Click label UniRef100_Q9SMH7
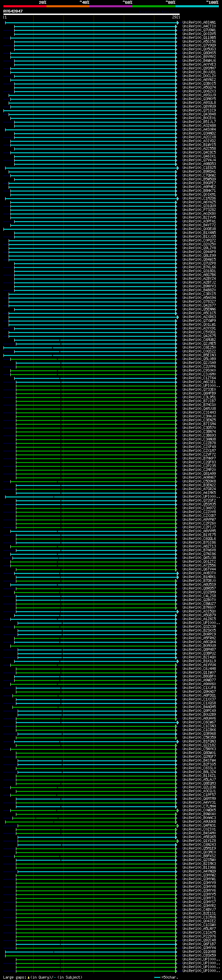This screenshot has width=222, height=980. coord(199,68)
